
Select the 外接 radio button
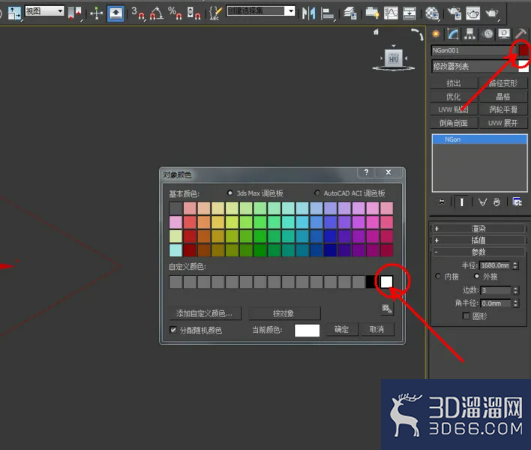[476, 276]
